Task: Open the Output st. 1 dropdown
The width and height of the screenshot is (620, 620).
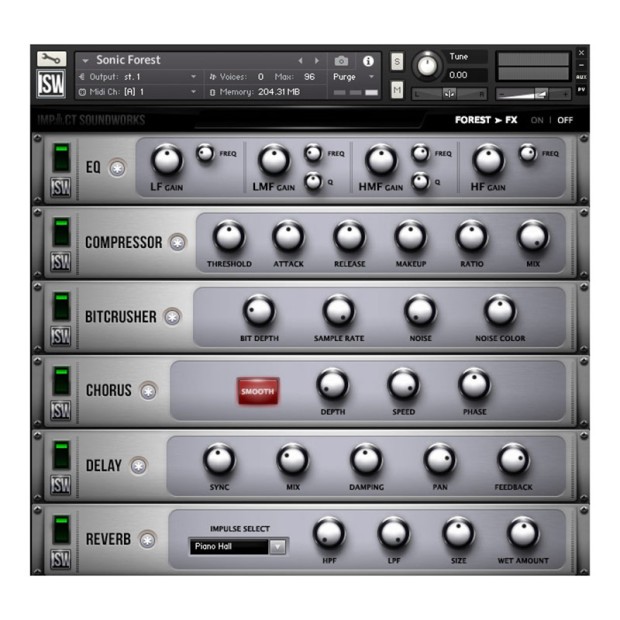Action: (x=193, y=77)
